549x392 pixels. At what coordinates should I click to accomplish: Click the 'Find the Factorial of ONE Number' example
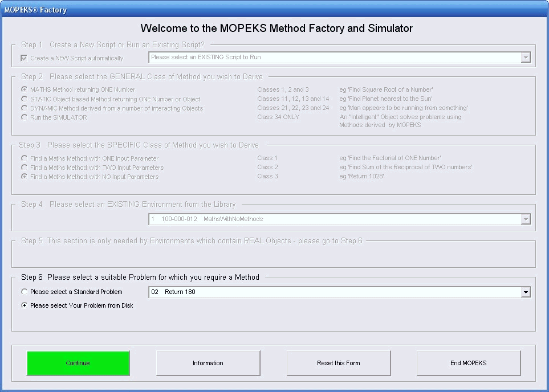point(390,158)
